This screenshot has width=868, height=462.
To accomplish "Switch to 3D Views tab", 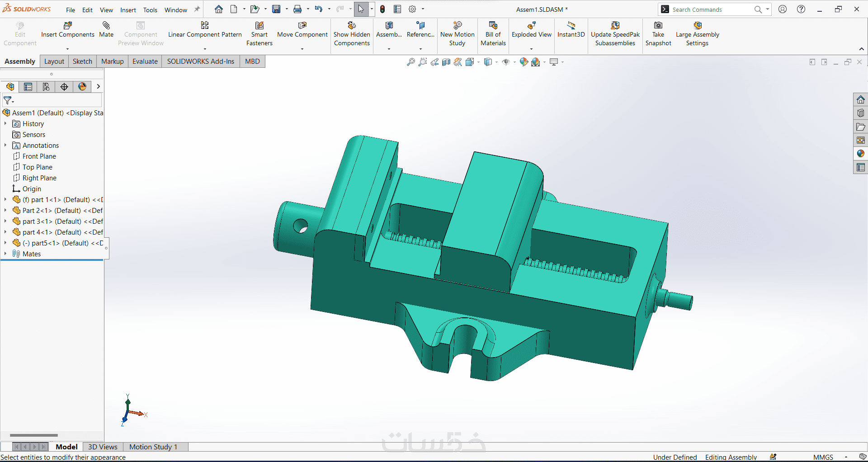I will (103, 447).
